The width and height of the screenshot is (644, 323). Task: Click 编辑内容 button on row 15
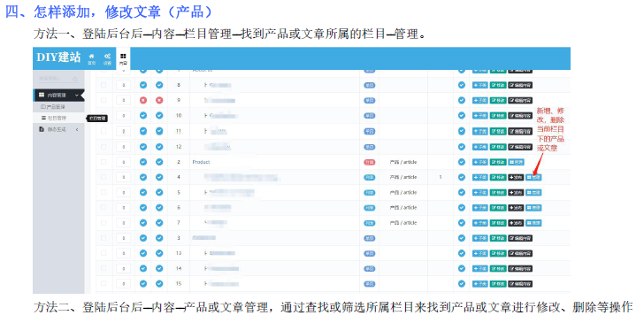(520, 283)
